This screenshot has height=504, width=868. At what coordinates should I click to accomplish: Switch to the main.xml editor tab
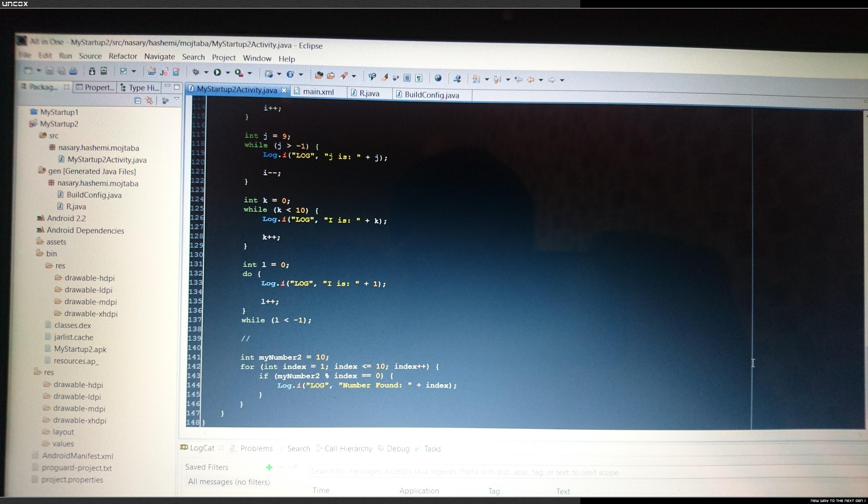tap(318, 92)
